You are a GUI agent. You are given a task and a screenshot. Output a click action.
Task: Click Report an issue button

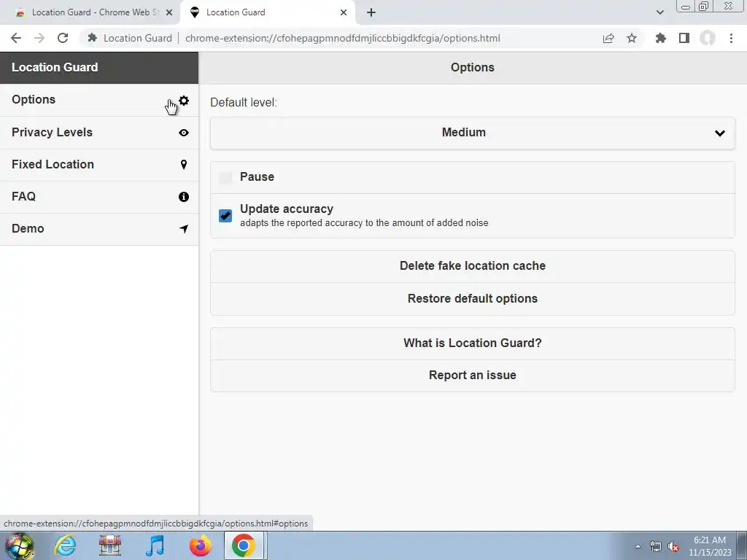[473, 376]
